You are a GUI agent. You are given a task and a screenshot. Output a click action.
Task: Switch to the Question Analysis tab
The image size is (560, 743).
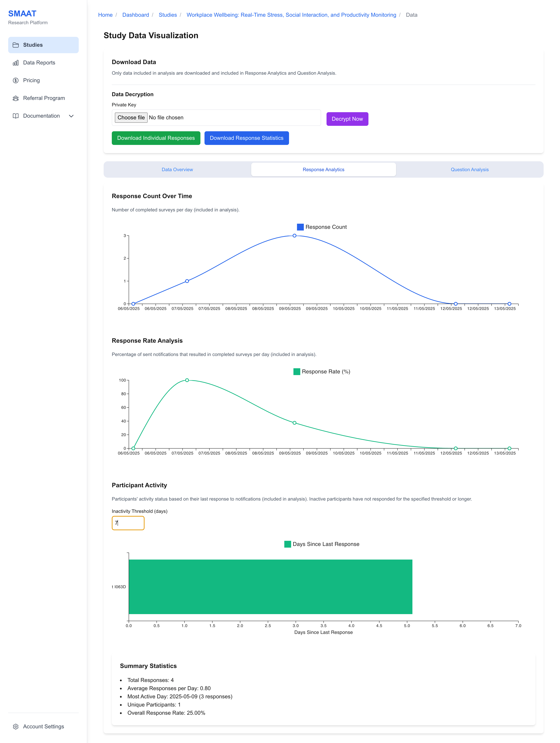click(470, 169)
